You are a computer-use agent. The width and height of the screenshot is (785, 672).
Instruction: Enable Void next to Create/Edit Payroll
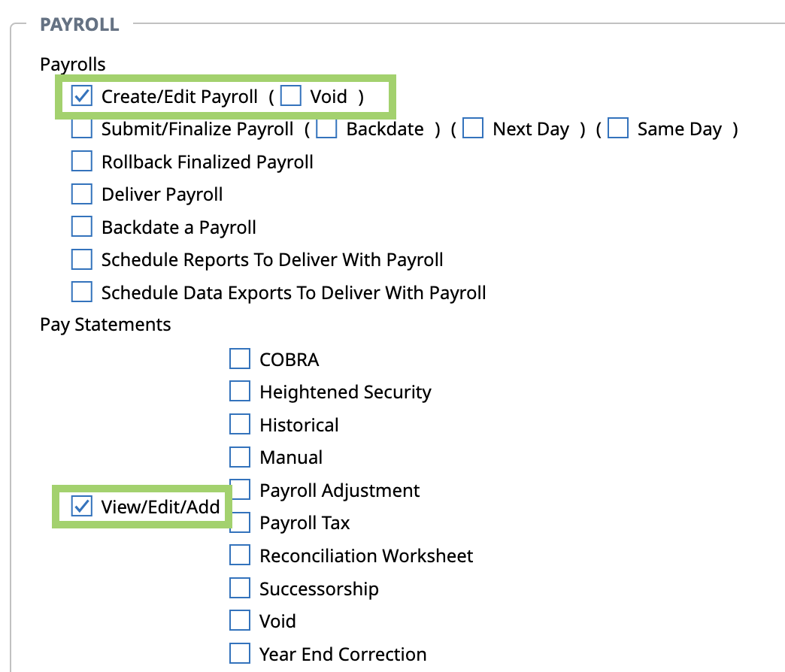pos(291,95)
